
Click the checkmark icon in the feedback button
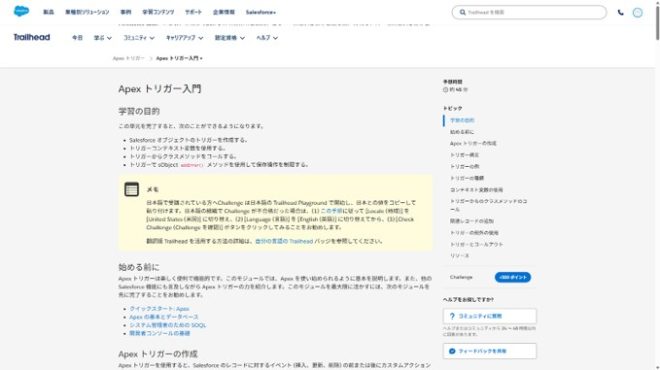[x=452, y=351]
